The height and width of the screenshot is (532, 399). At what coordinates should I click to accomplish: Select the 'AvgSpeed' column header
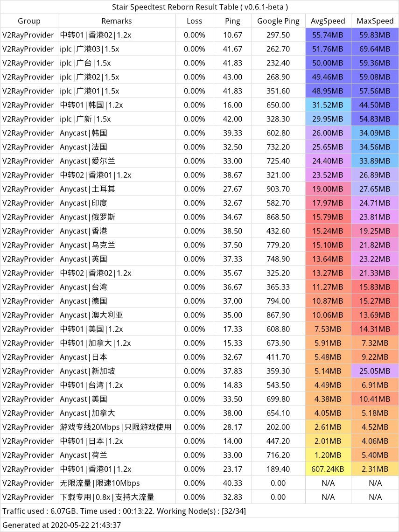click(x=328, y=21)
